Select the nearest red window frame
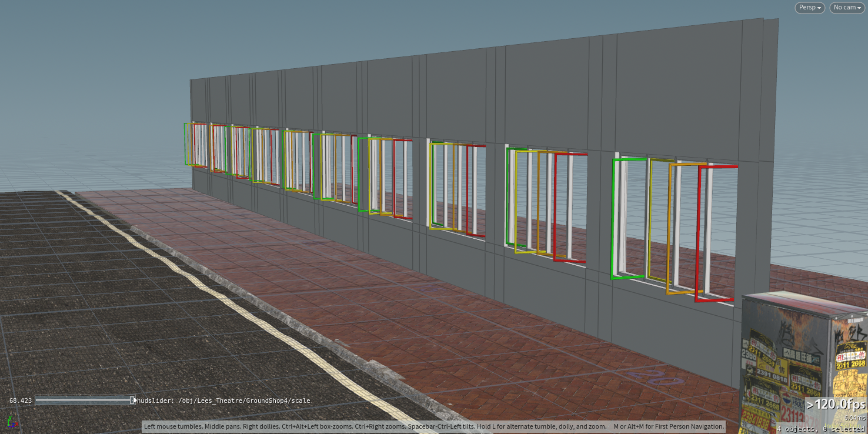Image resolution: width=868 pixels, height=434 pixels. (x=698, y=235)
